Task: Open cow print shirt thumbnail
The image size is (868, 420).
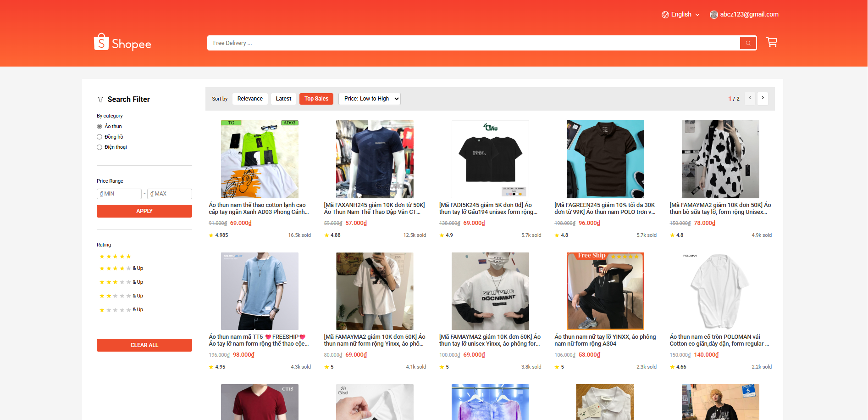Action: tap(721, 159)
